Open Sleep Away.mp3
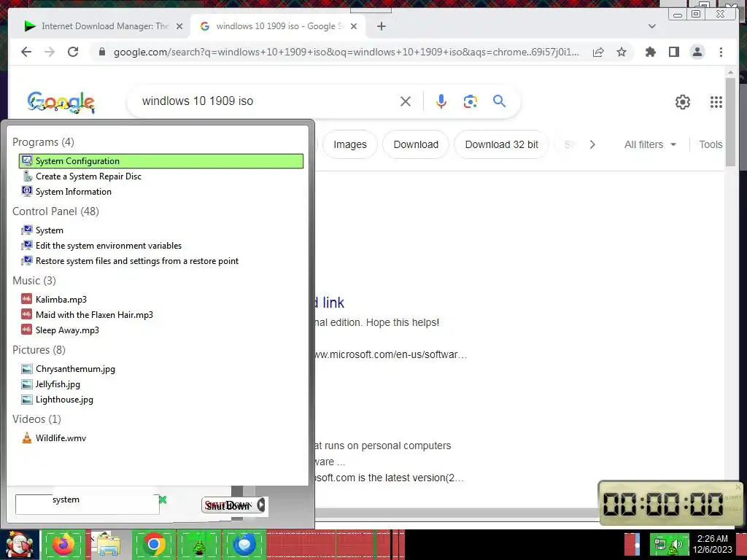 [x=67, y=330]
